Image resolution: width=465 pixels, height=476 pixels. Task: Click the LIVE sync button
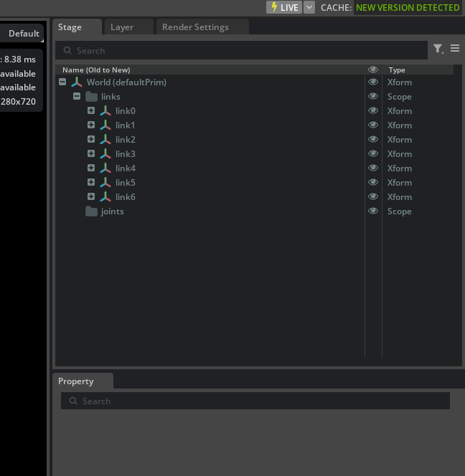click(284, 7)
